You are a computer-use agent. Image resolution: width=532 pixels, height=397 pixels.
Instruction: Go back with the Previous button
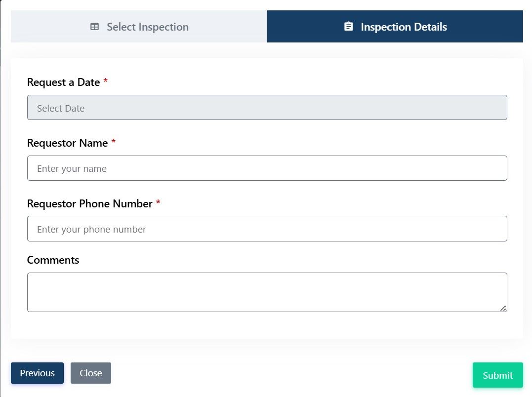tap(37, 373)
